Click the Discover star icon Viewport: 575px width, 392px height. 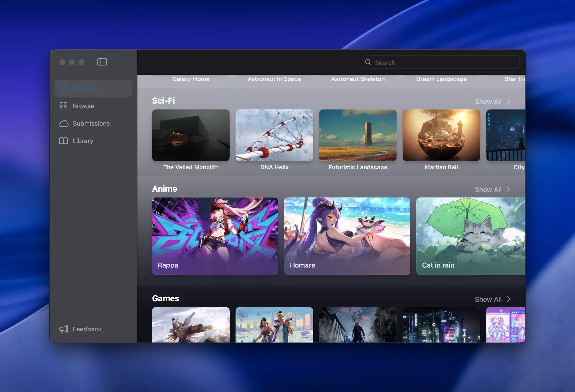(64, 89)
